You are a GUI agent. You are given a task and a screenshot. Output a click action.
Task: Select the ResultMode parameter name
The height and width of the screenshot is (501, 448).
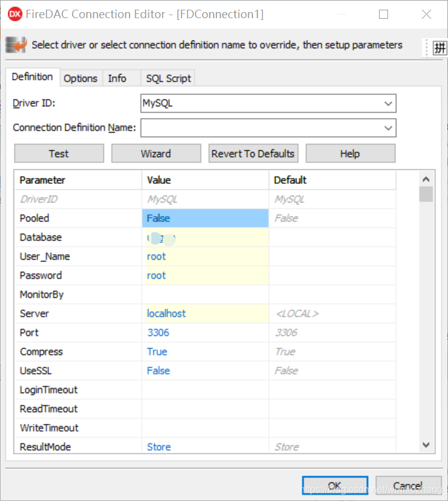tap(45, 447)
